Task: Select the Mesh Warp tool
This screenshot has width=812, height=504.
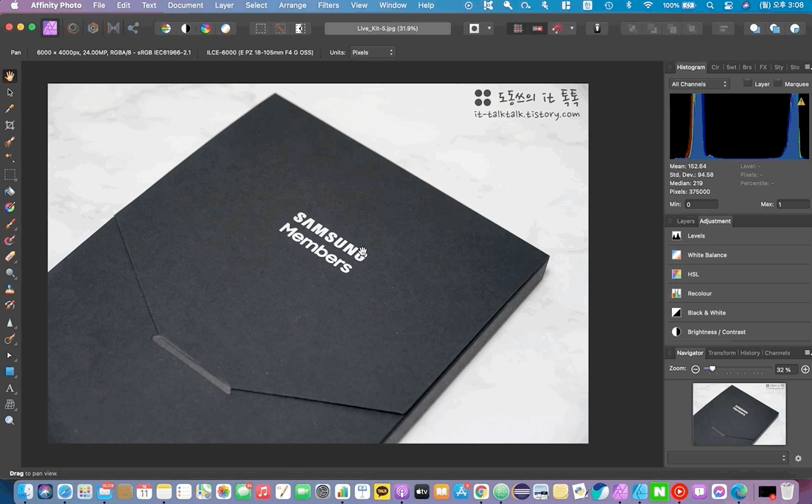Action: (x=10, y=405)
